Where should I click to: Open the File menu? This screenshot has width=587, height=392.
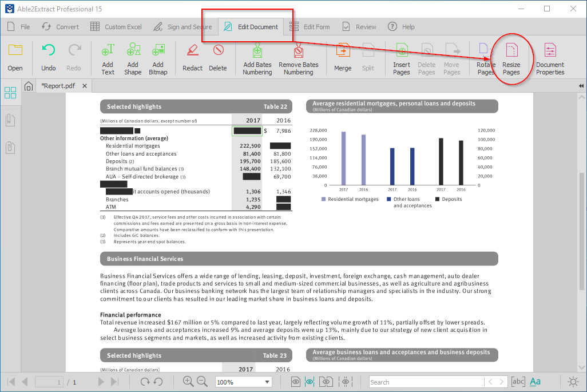pos(19,27)
